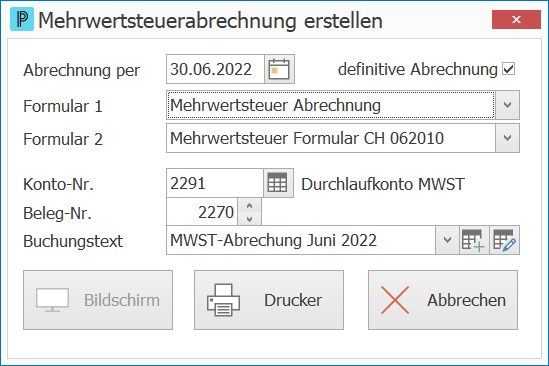Expand the Formular 1 dropdown
The image size is (549, 366).
coord(507,105)
